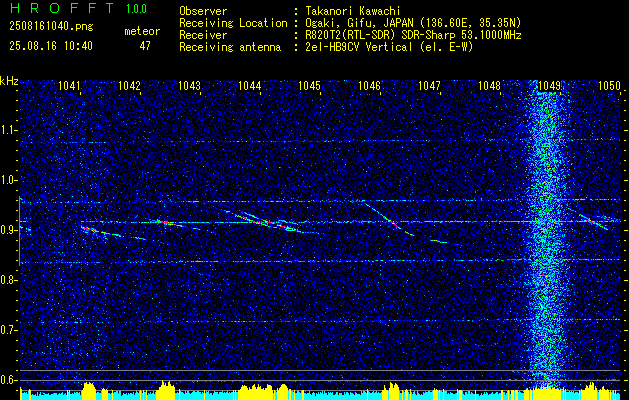This screenshot has width=629, height=400.
Task: Click the date stamp 25.08.16 10:40
Action: [51, 46]
